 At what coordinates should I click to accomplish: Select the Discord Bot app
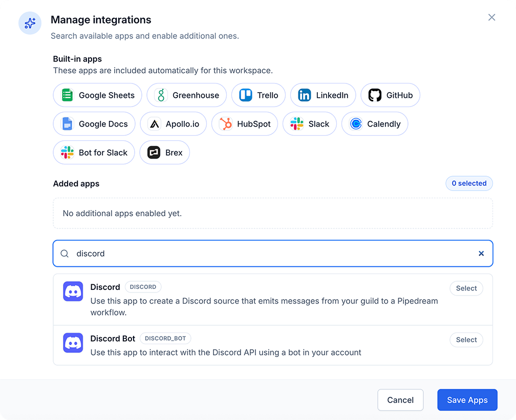[466, 340]
